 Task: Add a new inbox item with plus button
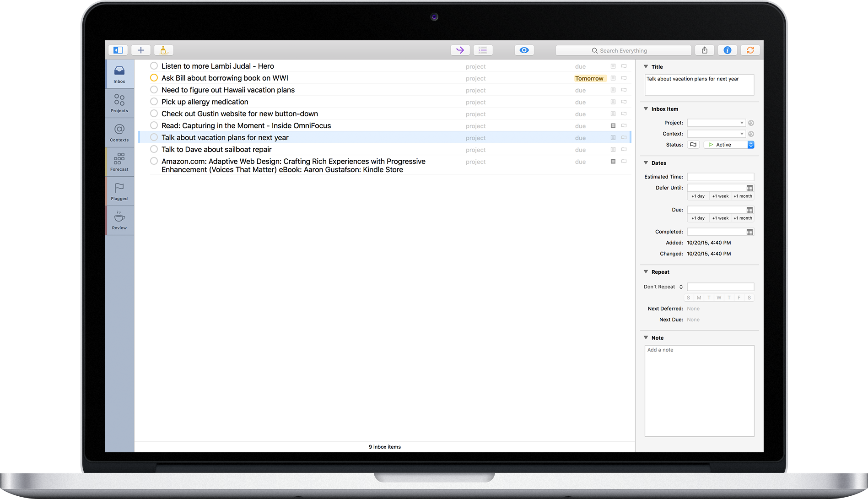[141, 50]
